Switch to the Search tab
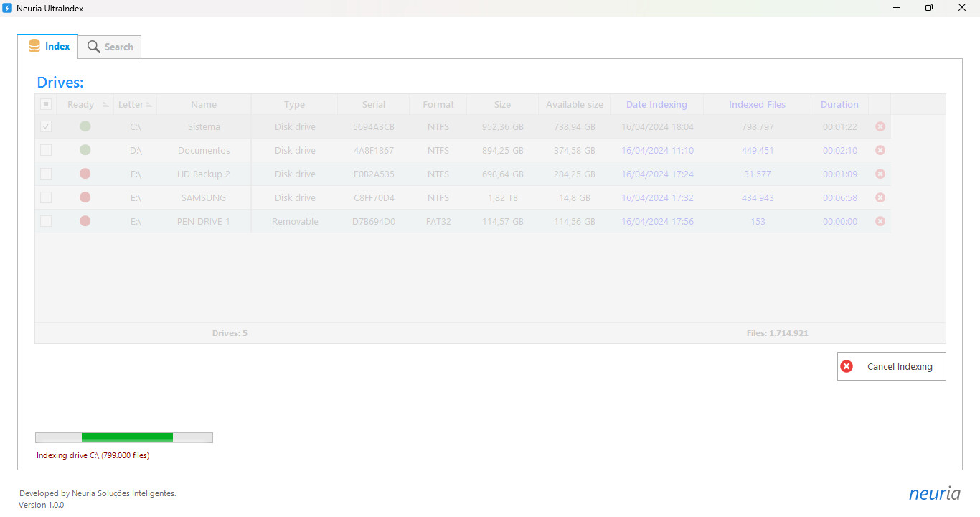The height and width of the screenshot is (517, 980). (x=109, y=46)
